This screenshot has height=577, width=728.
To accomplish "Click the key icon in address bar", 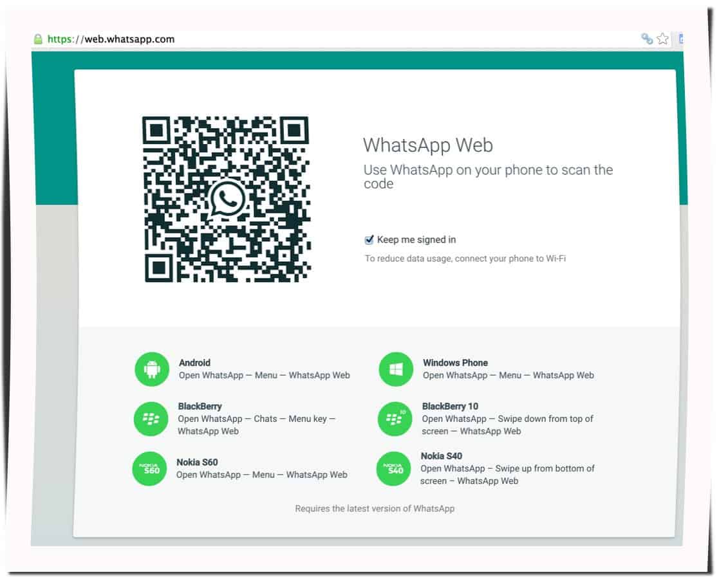I will pos(647,39).
